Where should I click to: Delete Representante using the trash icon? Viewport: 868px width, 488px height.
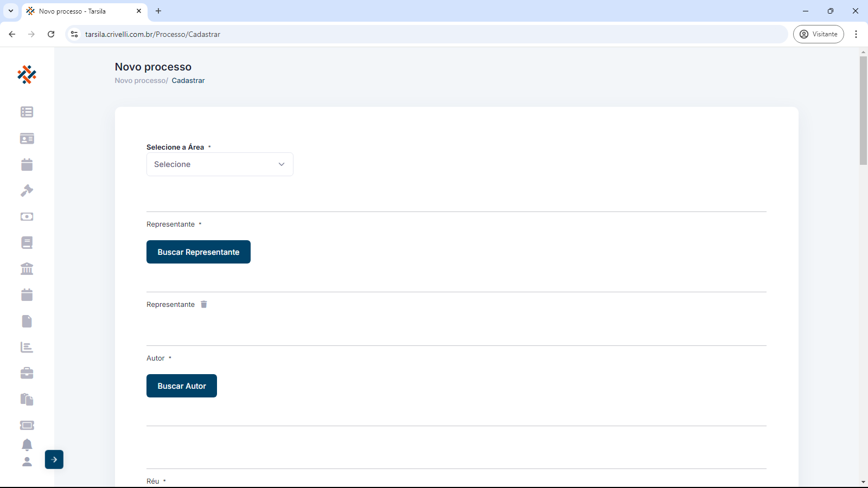coord(204,305)
